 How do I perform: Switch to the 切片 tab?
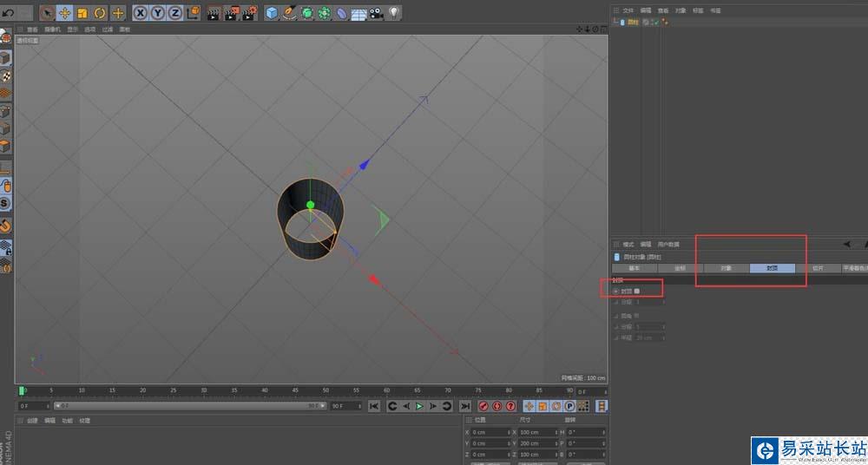pyautogui.click(x=819, y=268)
